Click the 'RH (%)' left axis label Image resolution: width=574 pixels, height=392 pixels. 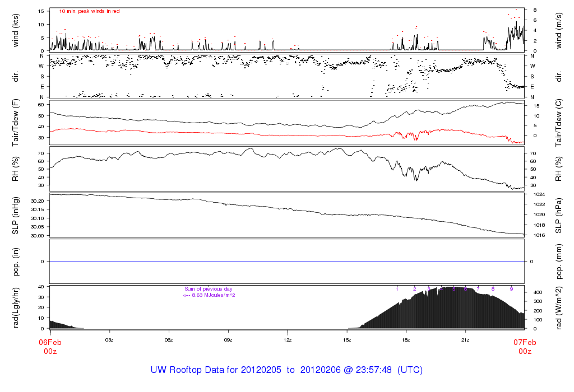[16, 169]
